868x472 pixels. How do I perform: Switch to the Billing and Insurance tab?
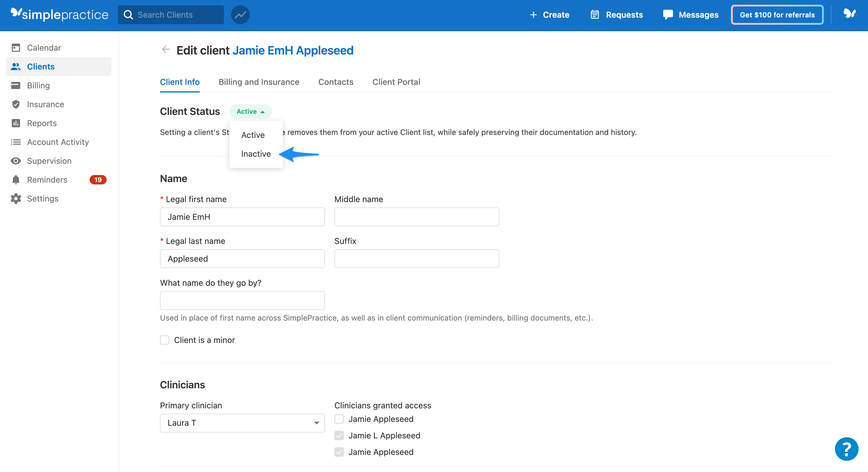pyautogui.click(x=259, y=82)
